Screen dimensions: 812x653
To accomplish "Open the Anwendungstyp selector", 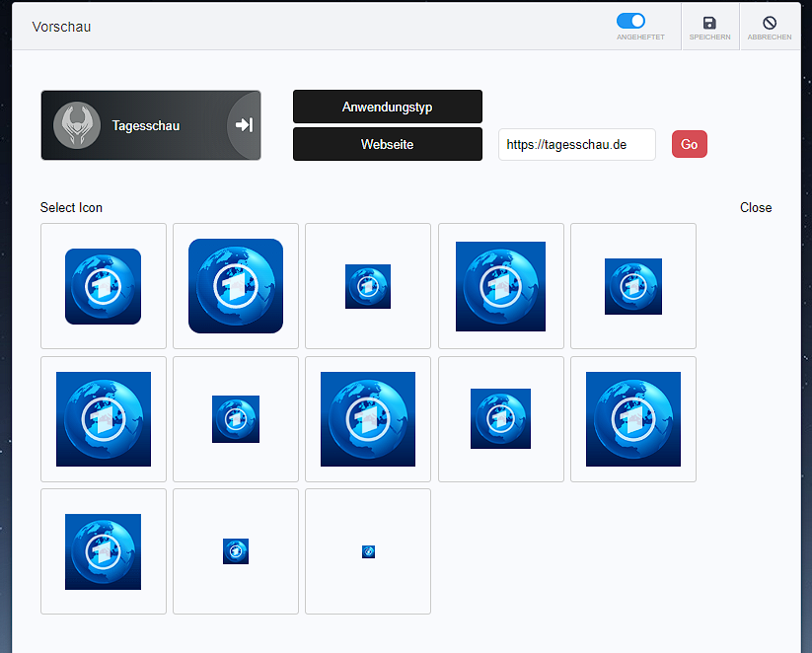I will (x=387, y=107).
